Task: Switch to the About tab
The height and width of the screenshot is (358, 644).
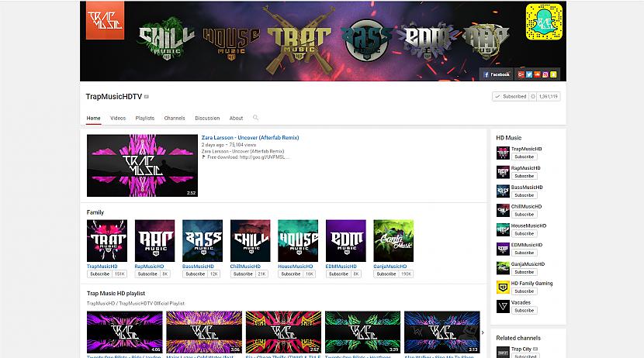Action: (x=236, y=118)
